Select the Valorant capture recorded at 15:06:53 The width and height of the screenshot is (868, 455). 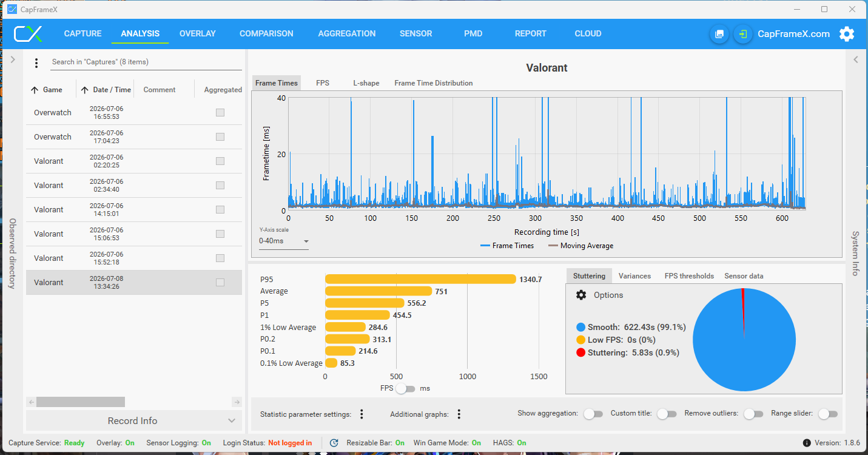pos(133,234)
